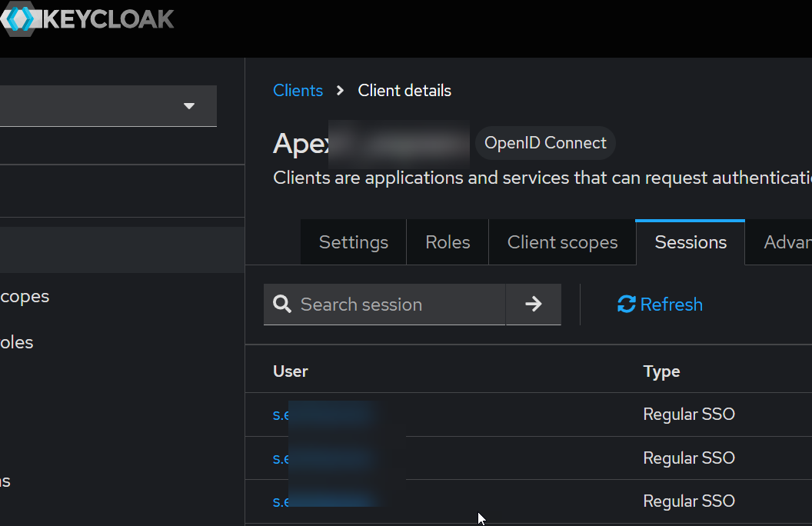812x526 pixels.
Task: Refresh the sessions list
Action: coord(660,305)
